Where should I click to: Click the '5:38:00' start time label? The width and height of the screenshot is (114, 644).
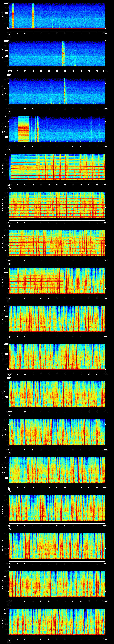pos(9,639)
